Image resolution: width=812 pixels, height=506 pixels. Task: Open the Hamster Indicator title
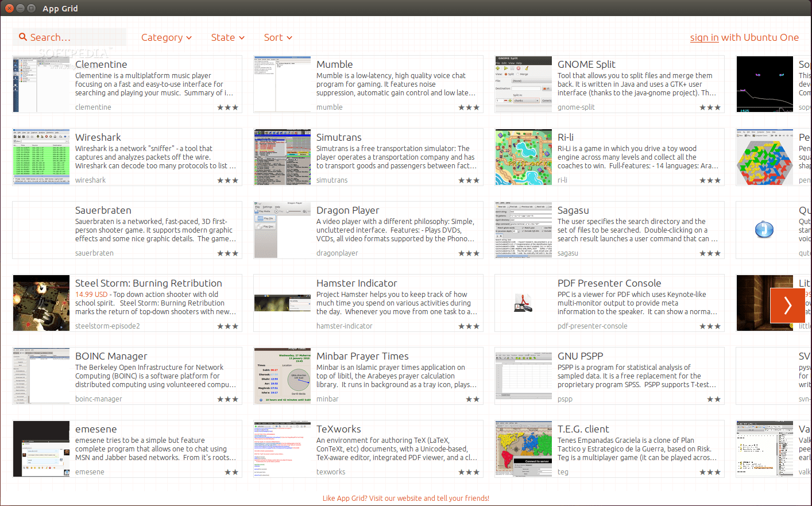click(357, 283)
